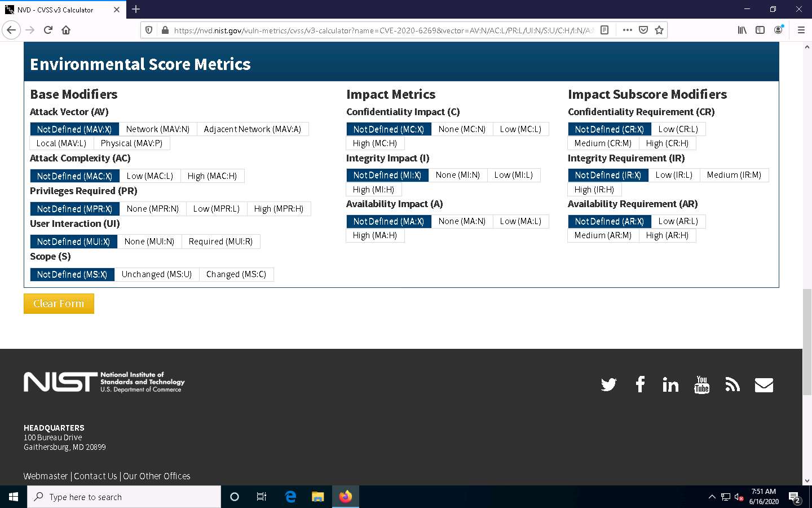The height and width of the screenshot is (508, 812).
Task: Set scope to Unchanged (MS:U)
Action: [157, 274]
